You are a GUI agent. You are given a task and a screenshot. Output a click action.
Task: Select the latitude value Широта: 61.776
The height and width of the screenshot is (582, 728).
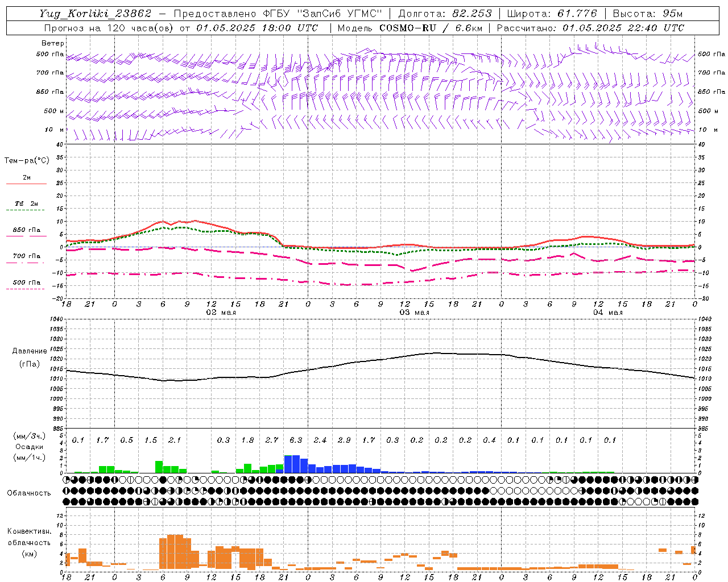(x=552, y=14)
